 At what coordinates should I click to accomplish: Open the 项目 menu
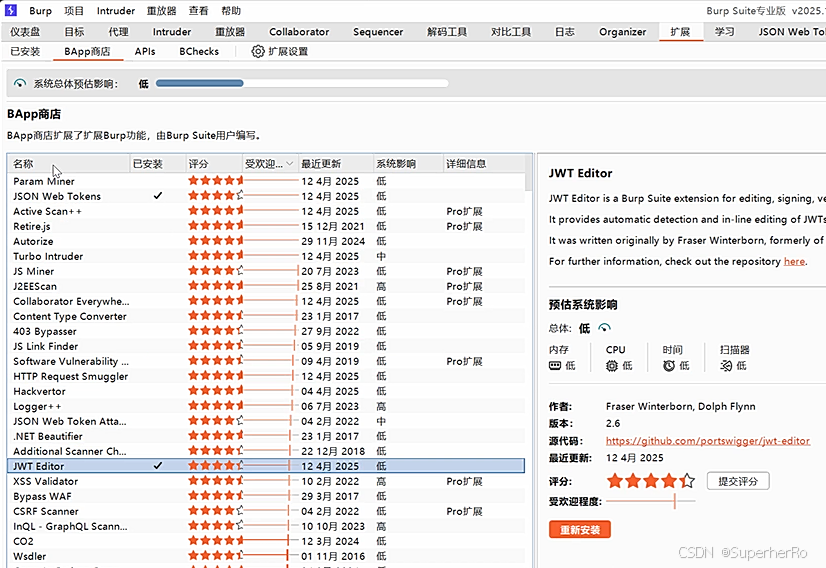click(x=74, y=11)
